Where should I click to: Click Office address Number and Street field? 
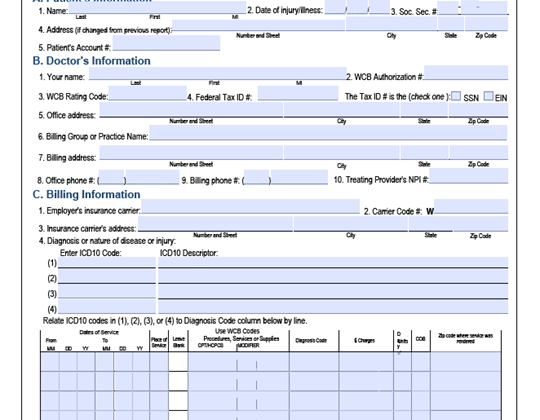point(191,109)
